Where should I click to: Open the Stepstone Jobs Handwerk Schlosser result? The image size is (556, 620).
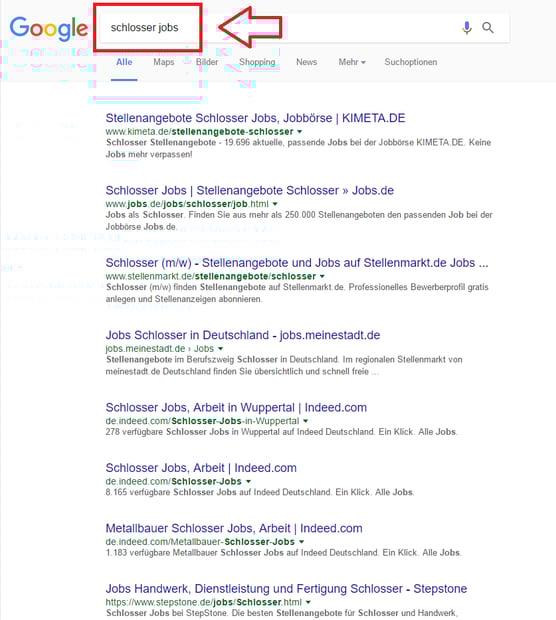pyautogui.click(x=286, y=588)
